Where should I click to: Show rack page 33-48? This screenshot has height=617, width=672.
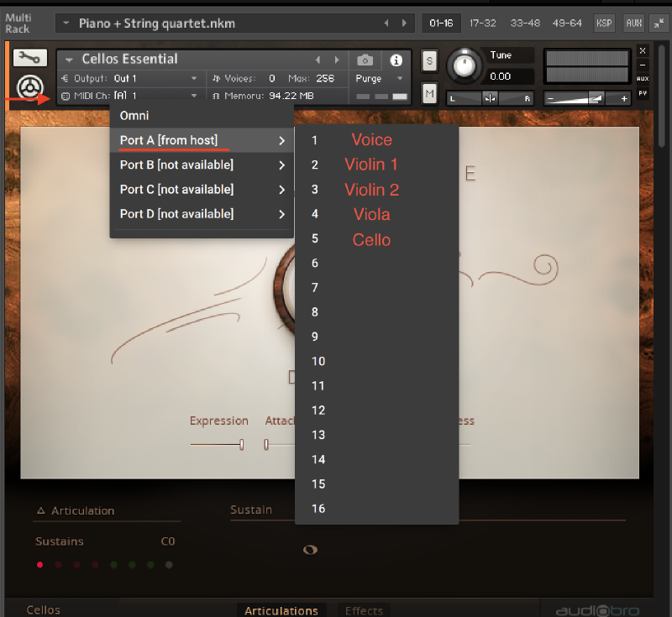[525, 24]
